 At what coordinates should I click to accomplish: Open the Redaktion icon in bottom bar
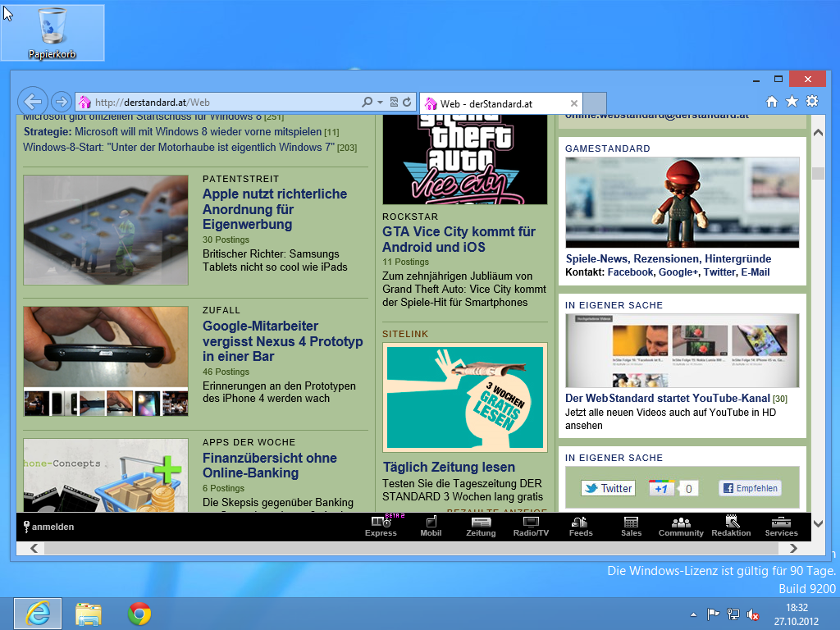[x=731, y=526]
